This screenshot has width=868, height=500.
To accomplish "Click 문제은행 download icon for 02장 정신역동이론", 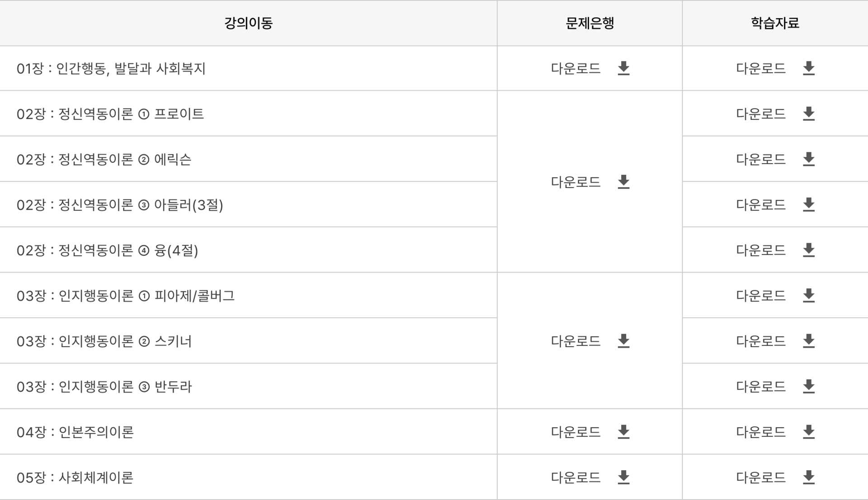I will (x=623, y=182).
